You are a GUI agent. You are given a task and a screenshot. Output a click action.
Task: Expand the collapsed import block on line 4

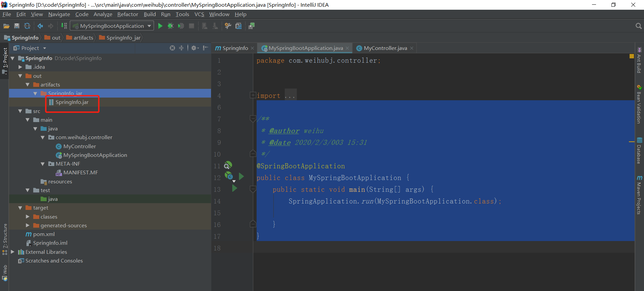coord(253,95)
